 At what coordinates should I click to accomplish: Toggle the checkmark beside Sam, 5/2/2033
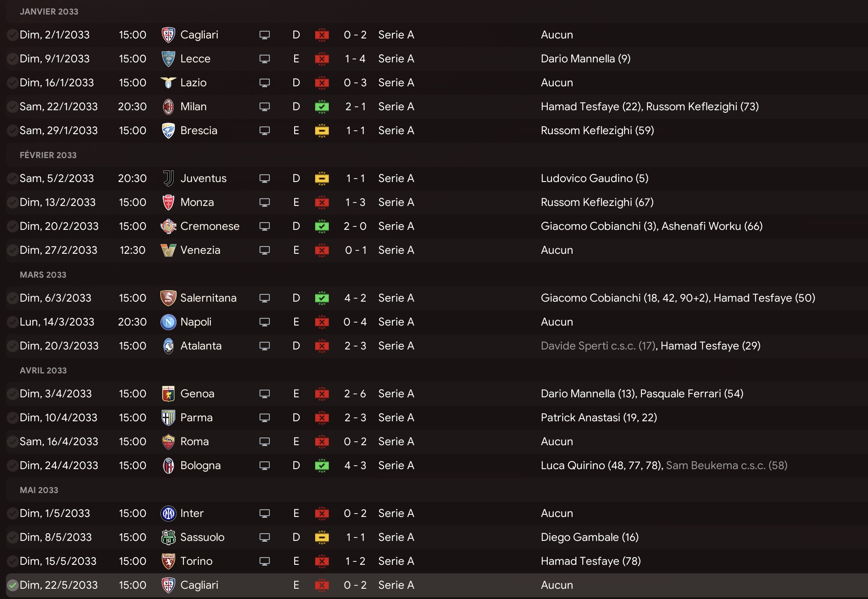pyautogui.click(x=13, y=178)
